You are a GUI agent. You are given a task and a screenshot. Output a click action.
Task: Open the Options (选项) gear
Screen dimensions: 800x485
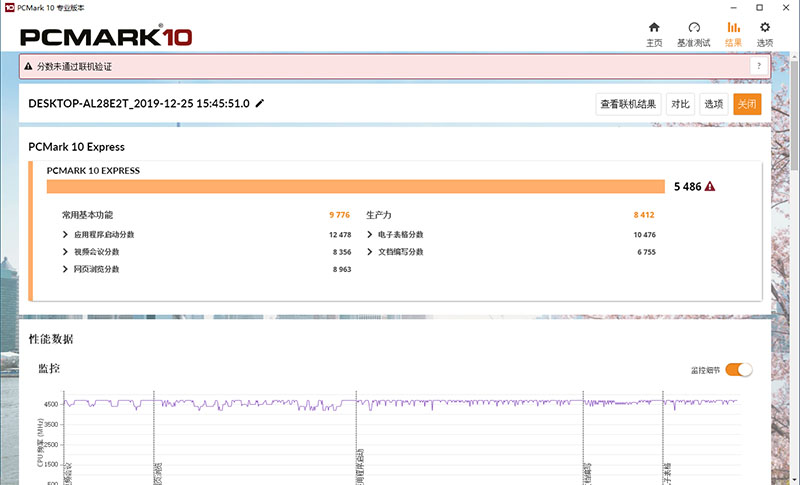[764, 34]
